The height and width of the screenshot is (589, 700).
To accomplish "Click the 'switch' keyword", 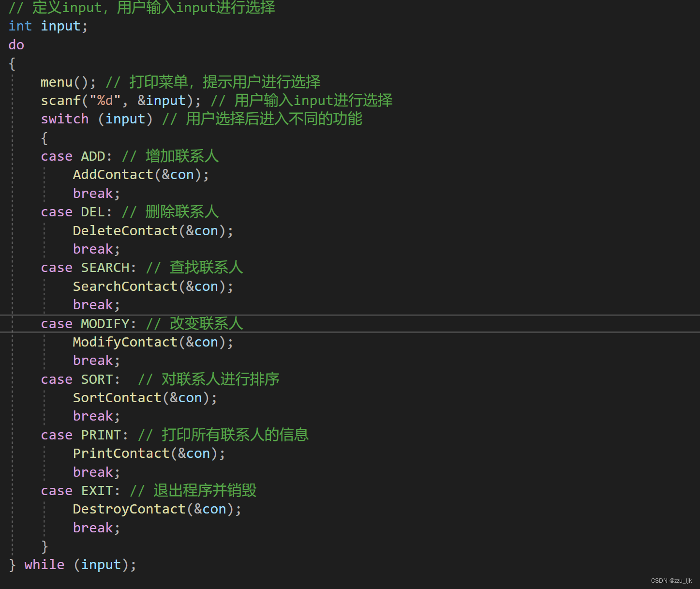I will point(65,119).
